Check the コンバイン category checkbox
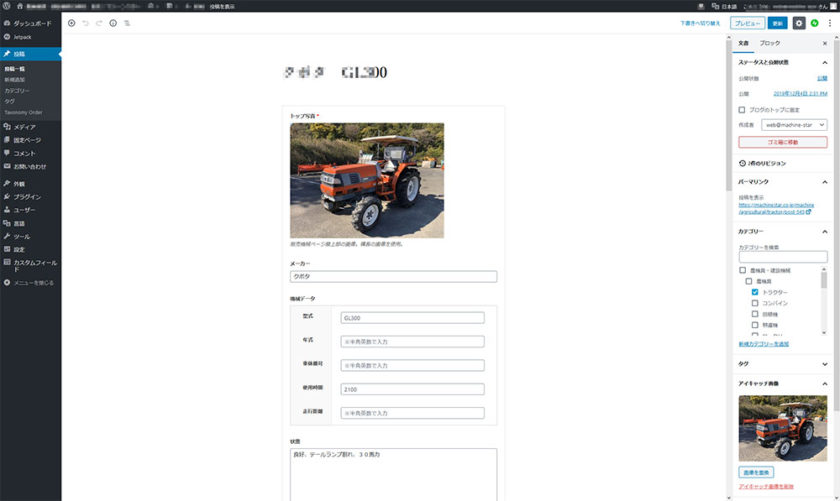This screenshot has width=840, height=501. click(755, 303)
